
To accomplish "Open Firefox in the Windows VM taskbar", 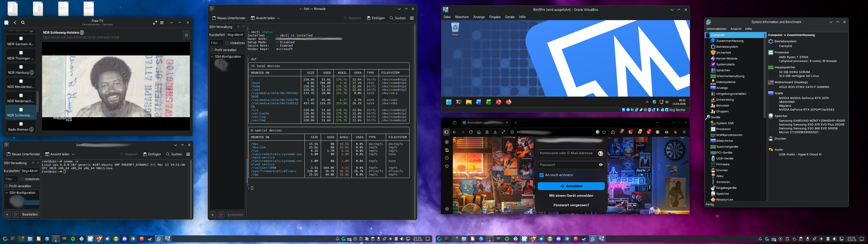I will 508,102.
